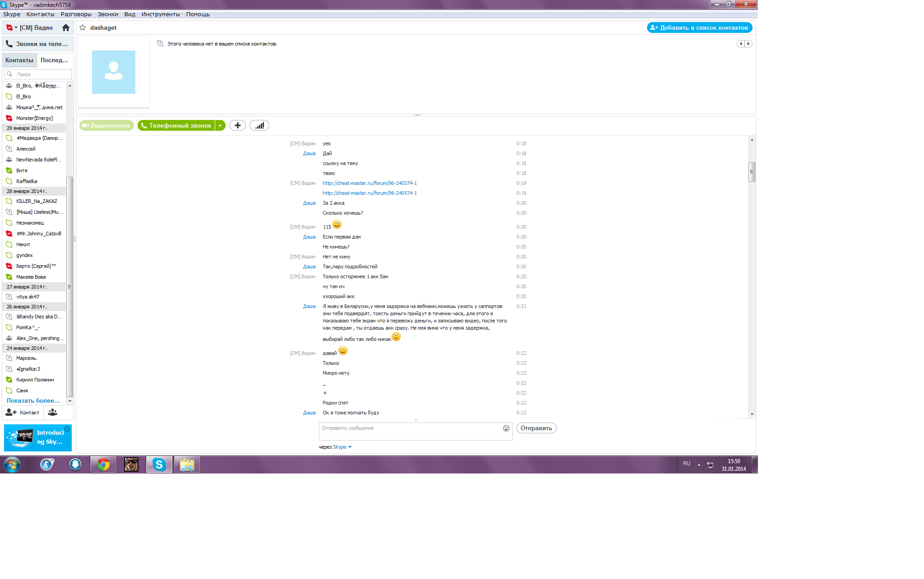Open dropdown arrow next to Телефонный звонок
924x579 pixels.
220,126
